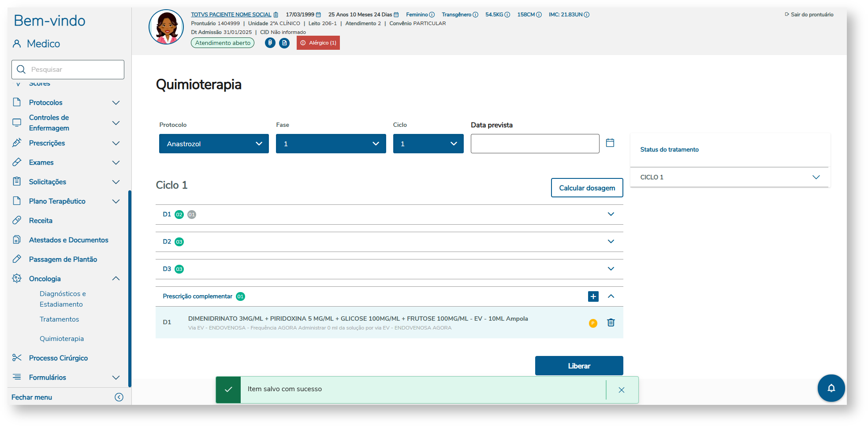Dismiss the Item salvo com sucesso toast

[x=622, y=389]
